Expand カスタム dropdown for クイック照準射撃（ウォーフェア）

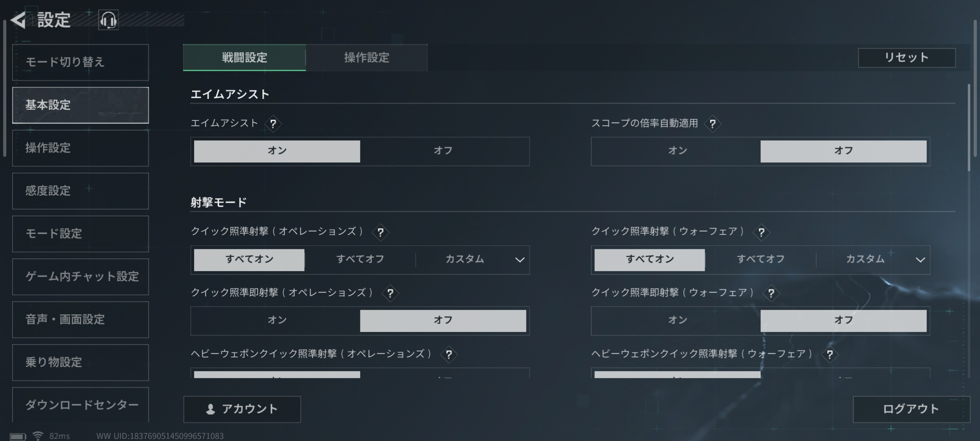(x=920, y=260)
